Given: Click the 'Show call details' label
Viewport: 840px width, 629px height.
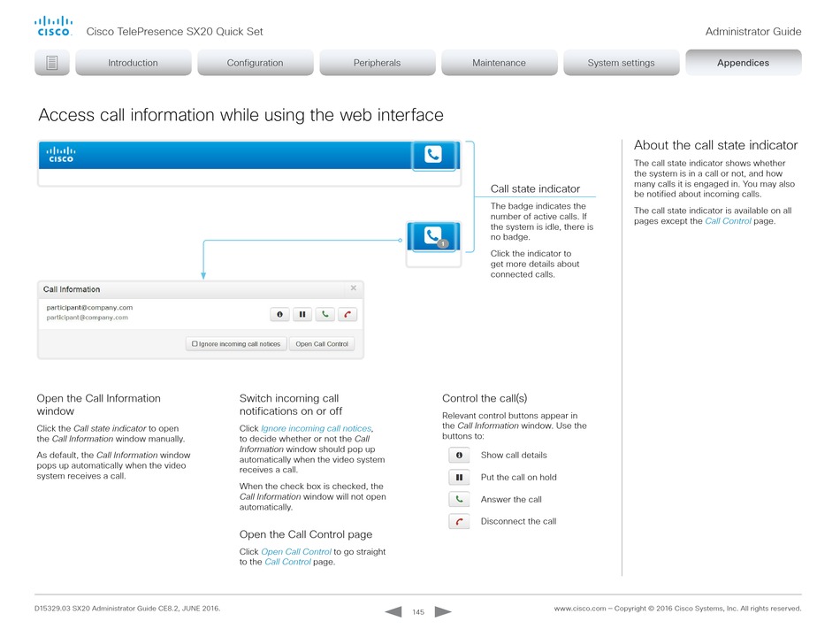Looking at the screenshot, I should 514,455.
